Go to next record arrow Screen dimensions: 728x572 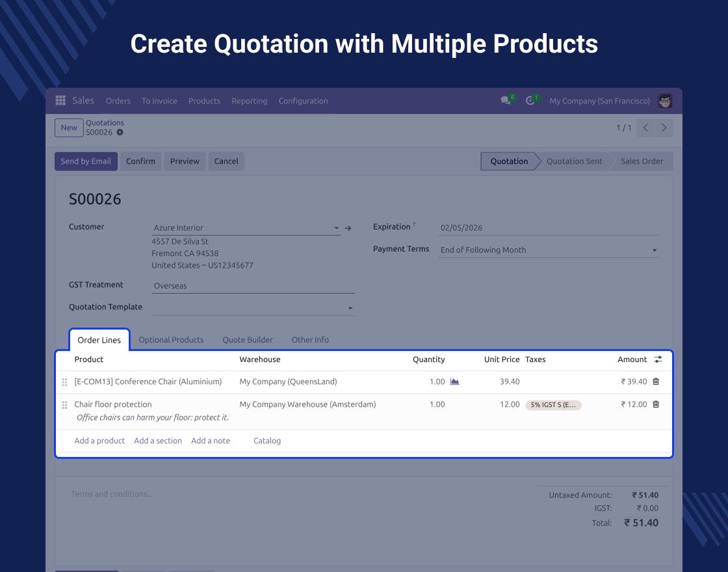pyautogui.click(x=664, y=127)
